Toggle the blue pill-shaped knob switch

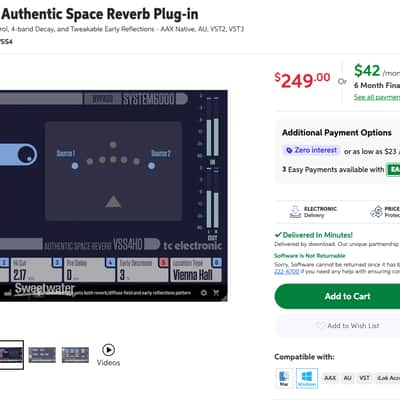(x=18, y=155)
